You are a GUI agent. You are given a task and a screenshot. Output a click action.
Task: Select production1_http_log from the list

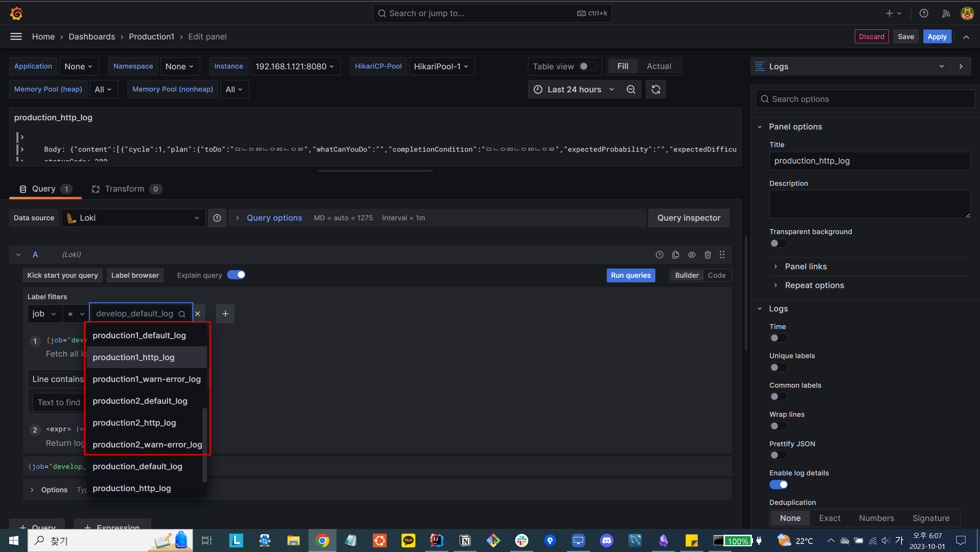tap(134, 357)
